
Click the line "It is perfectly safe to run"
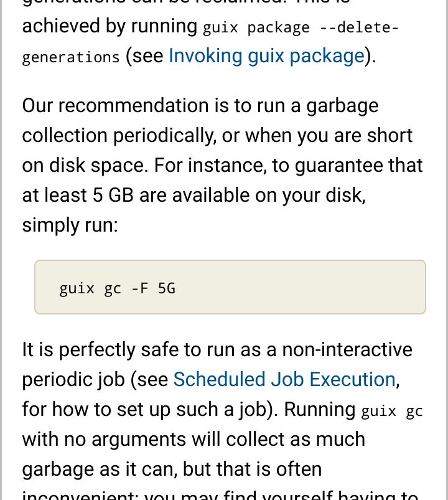[217, 349]
